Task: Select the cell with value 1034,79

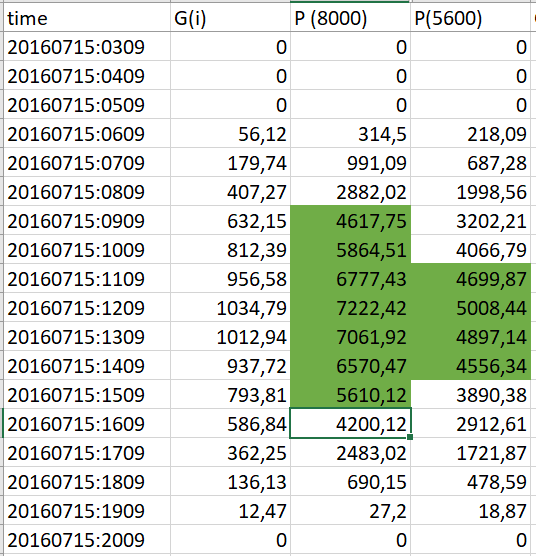Action: coord(230,307)
